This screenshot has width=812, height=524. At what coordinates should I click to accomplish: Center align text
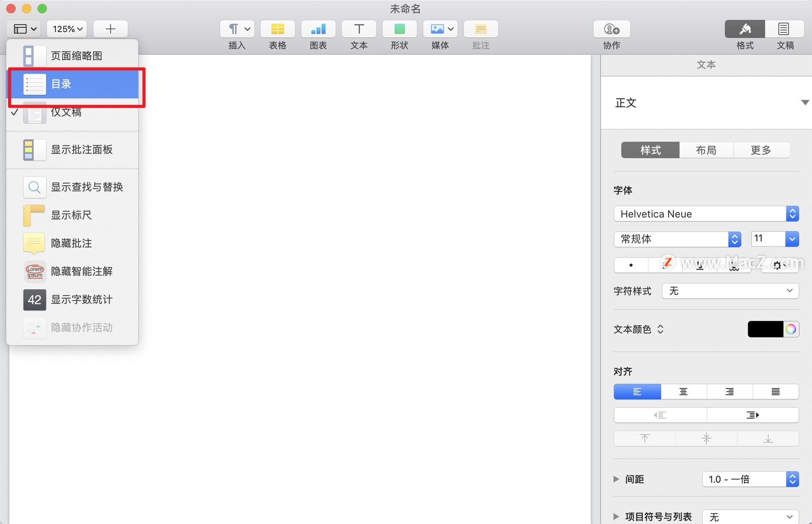point(683,392)
